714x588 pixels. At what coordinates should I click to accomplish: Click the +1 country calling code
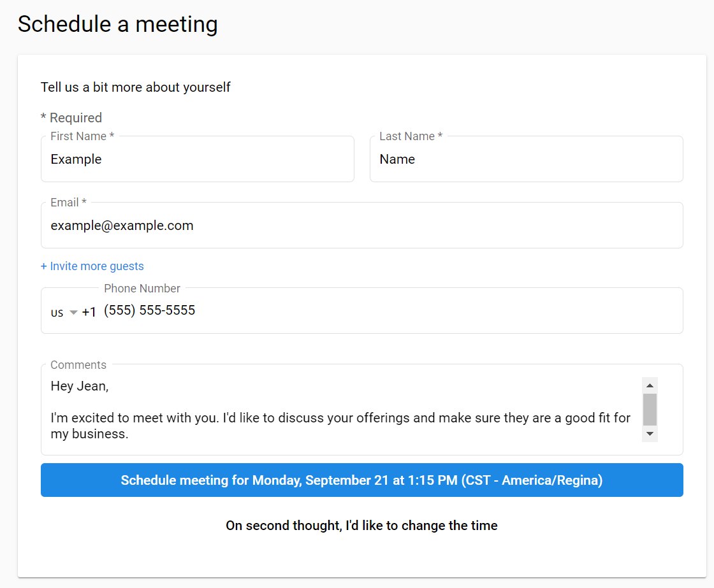(89, 312)
